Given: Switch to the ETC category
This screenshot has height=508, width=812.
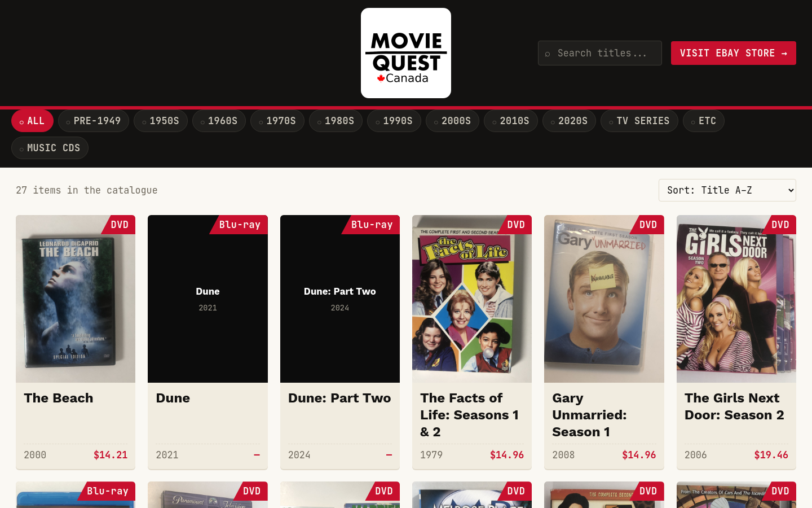Looking at the screenshot, I should pos(704,121).
